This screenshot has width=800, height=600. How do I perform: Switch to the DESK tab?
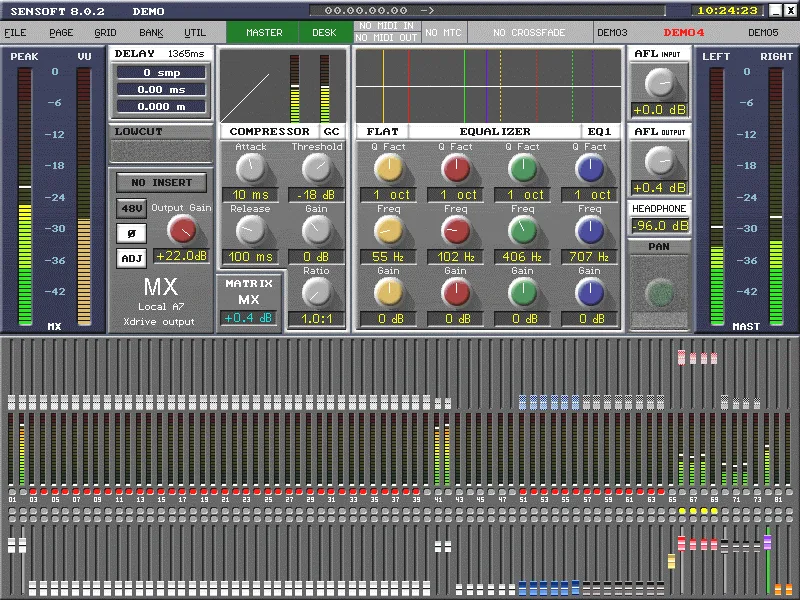(324, 32)
